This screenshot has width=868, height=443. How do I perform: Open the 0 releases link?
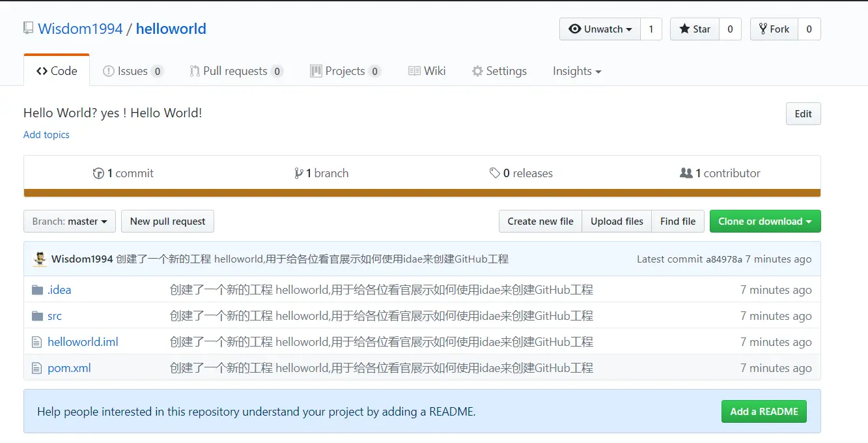(522, 173)
